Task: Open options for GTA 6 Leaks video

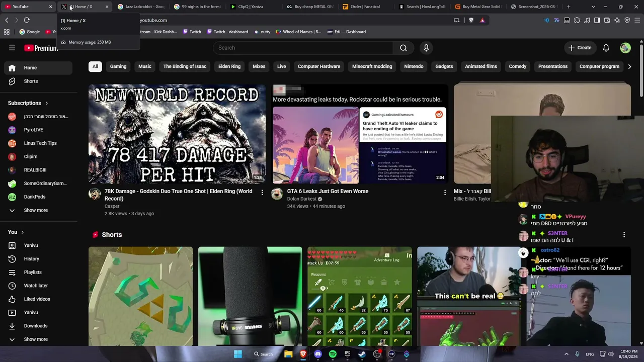Action: point(445,193)
